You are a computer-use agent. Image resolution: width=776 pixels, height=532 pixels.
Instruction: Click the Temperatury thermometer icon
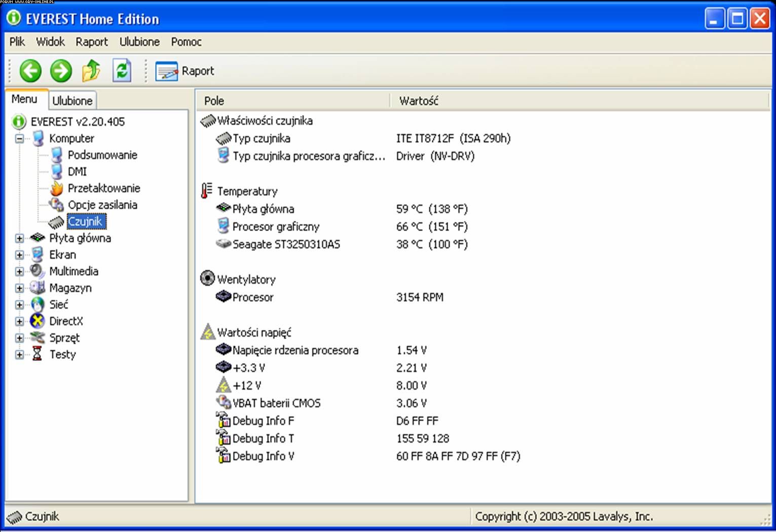point(206,191)
